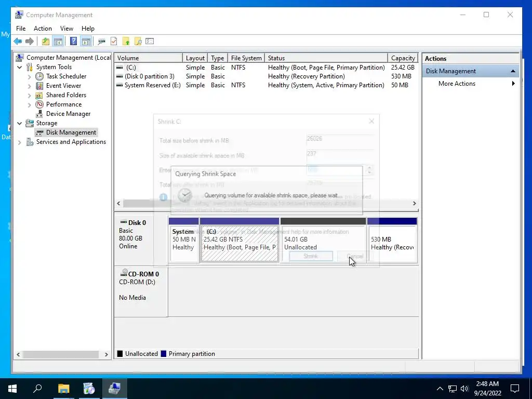Select System Tools in console tree

pyautogui.click(x=54, y=67)
